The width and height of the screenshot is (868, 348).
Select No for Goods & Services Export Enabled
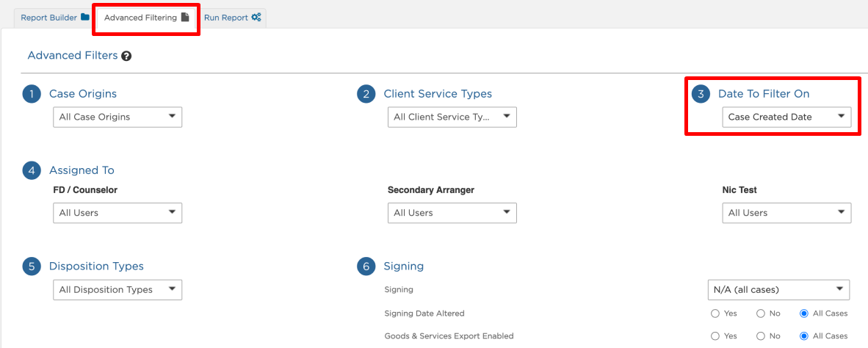click(761, 336)
